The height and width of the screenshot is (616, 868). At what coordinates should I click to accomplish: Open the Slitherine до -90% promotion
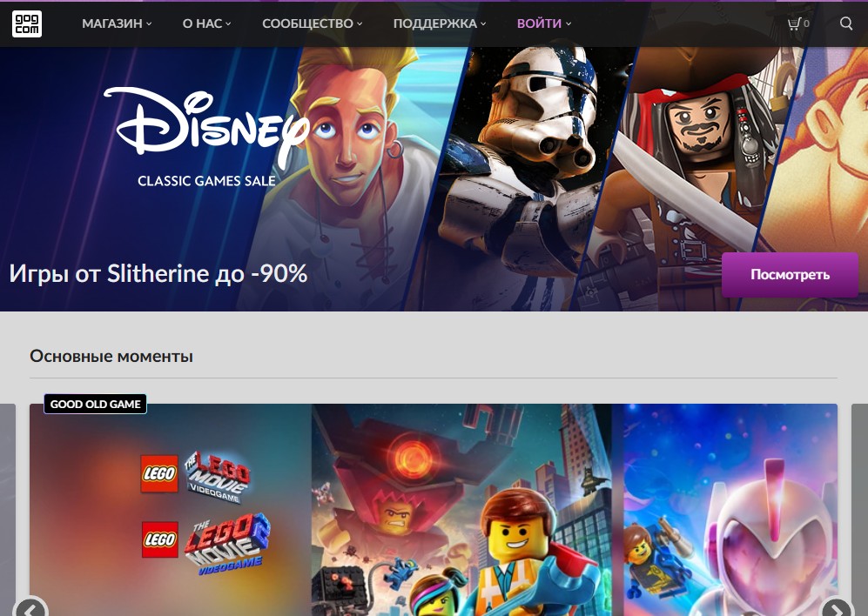tap(158, 272)
